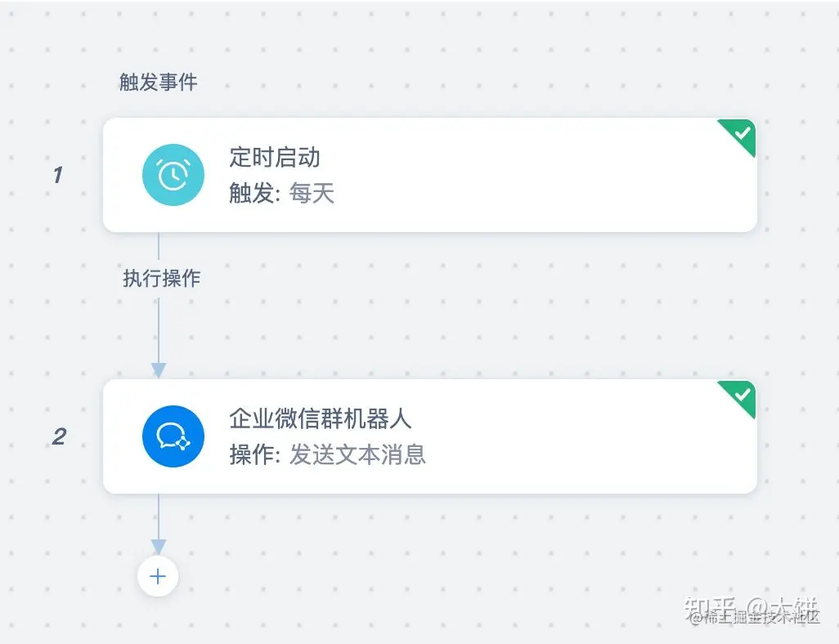Click the arrowhead above the plus button

pos(158,546)
